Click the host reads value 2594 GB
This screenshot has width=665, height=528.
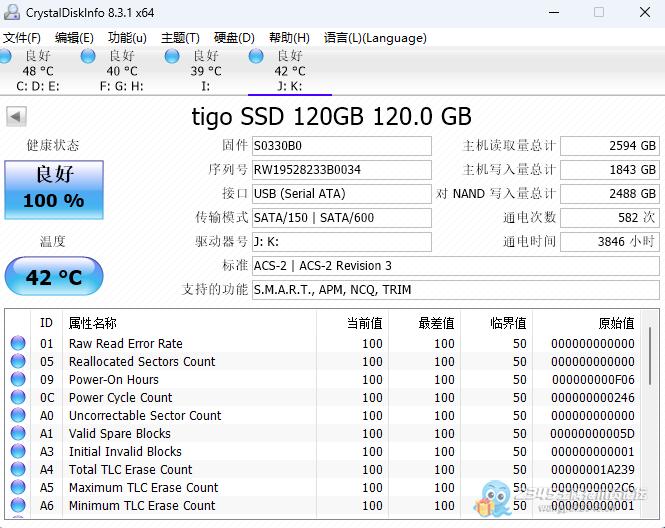(x=610, y=146)
